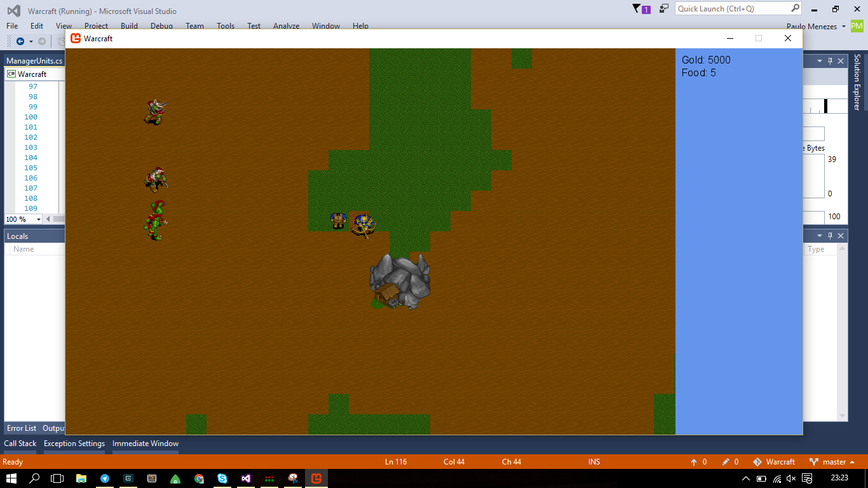
Task: Click the Name column header in Locals
Action: pos(24,249)
